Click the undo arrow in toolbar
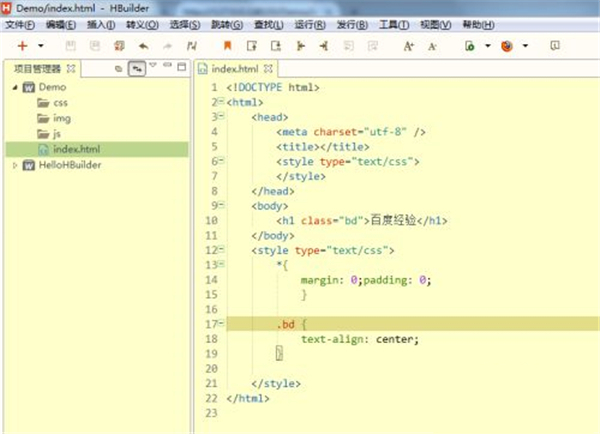 pos(143,45)
